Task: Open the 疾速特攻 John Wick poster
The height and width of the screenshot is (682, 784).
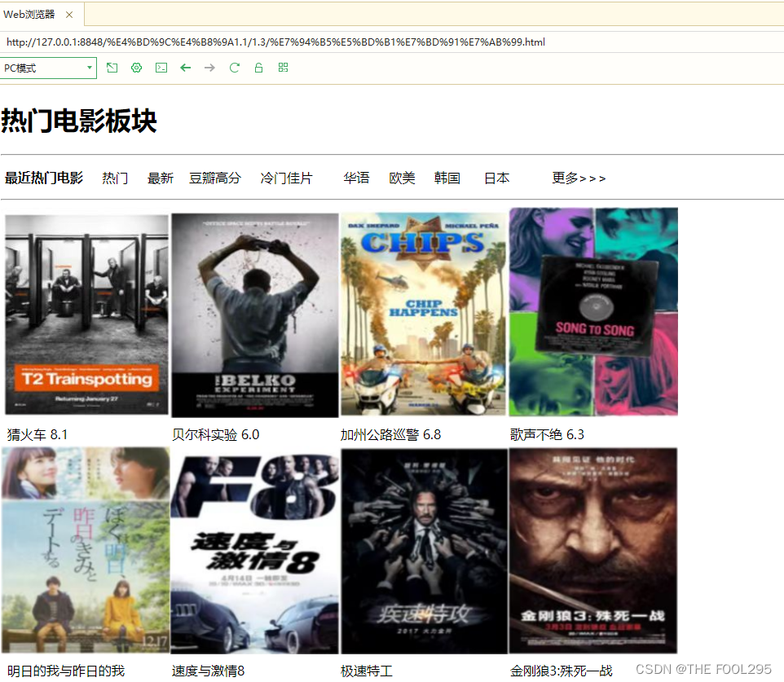Action: click(x=424, y=551)
